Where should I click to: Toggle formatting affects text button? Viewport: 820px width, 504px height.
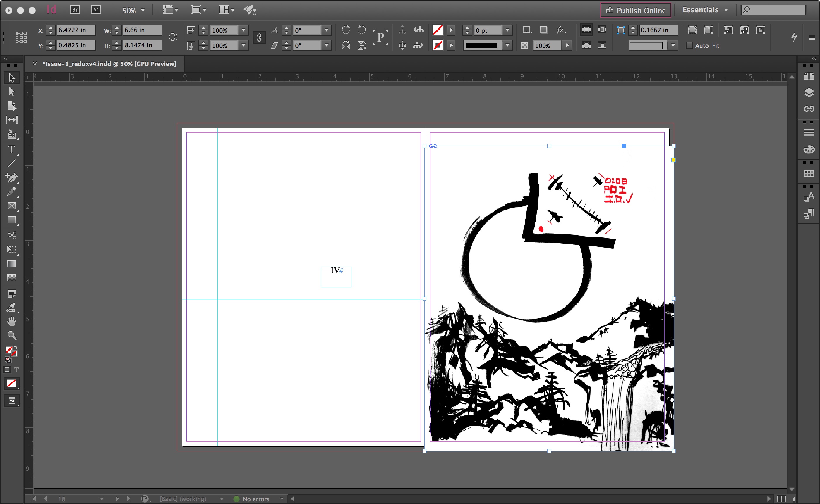point(16,370)
